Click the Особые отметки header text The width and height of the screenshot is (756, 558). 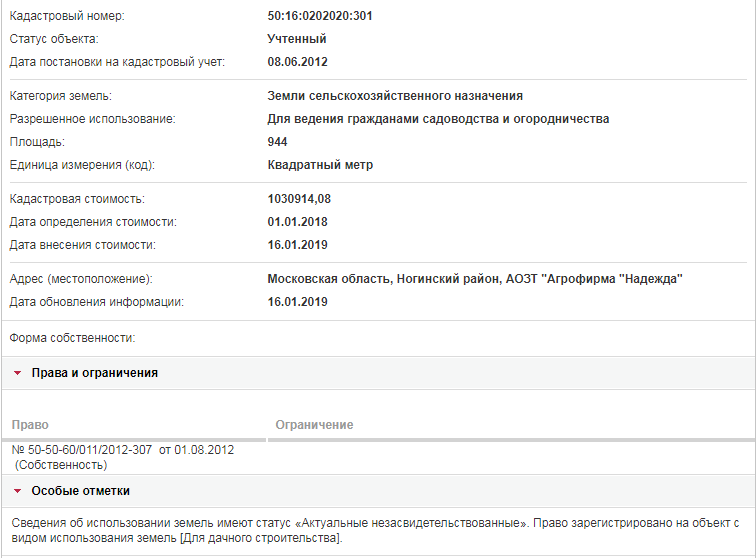click(81, 491)
